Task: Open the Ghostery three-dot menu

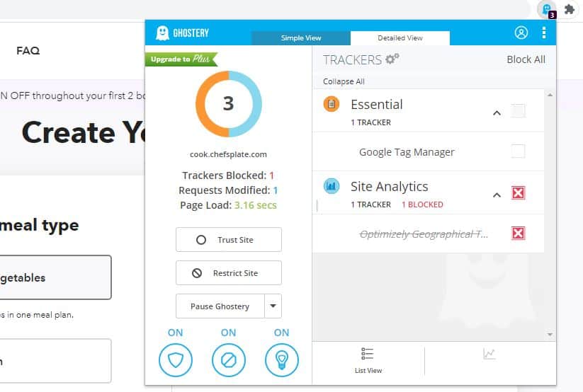Action: point(543,33)
